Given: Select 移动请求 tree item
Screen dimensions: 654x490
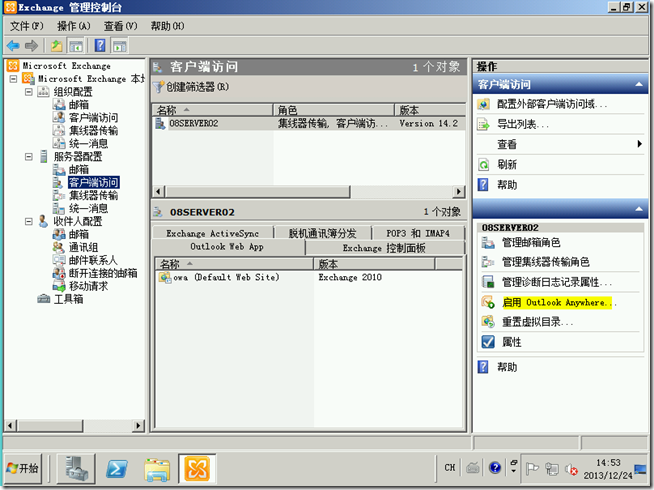Looking at the screenshot, I should pyautogui.click(x=88, y=286).
